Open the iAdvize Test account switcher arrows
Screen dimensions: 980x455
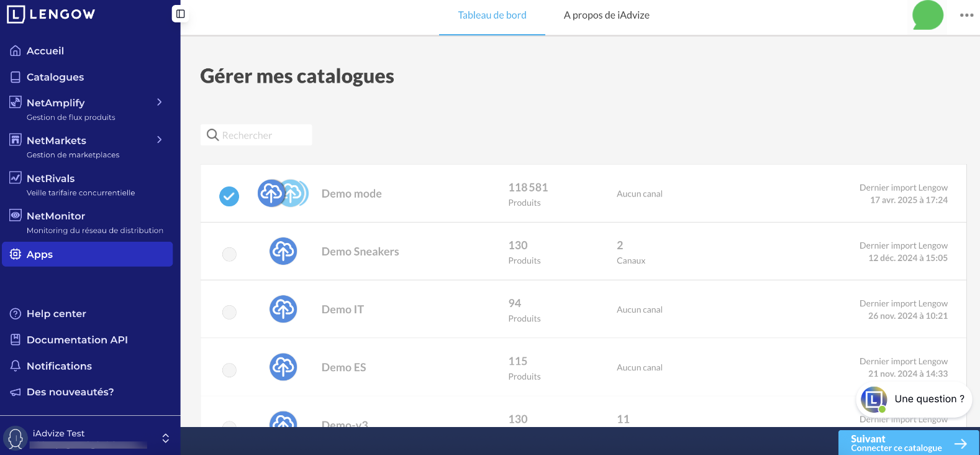pyautogui.click(x=166, y=438)
